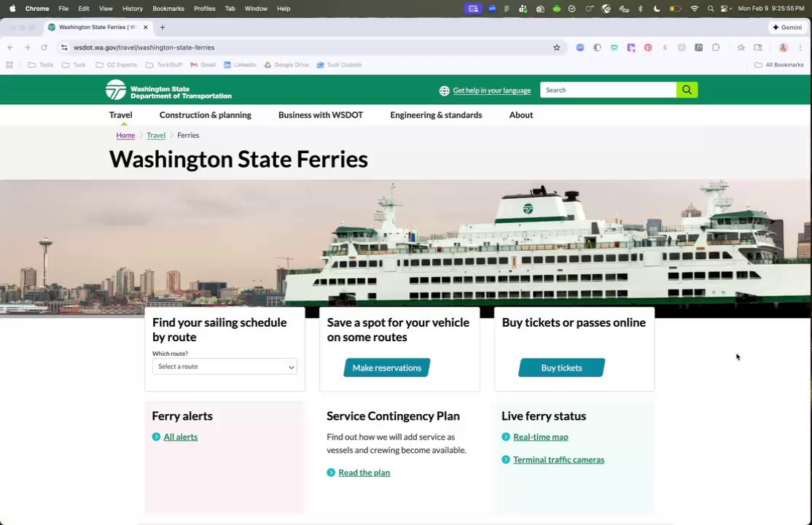812x525 pixels.
Task: Go to the Home breadcrumb link
Action: click(125, 136)
